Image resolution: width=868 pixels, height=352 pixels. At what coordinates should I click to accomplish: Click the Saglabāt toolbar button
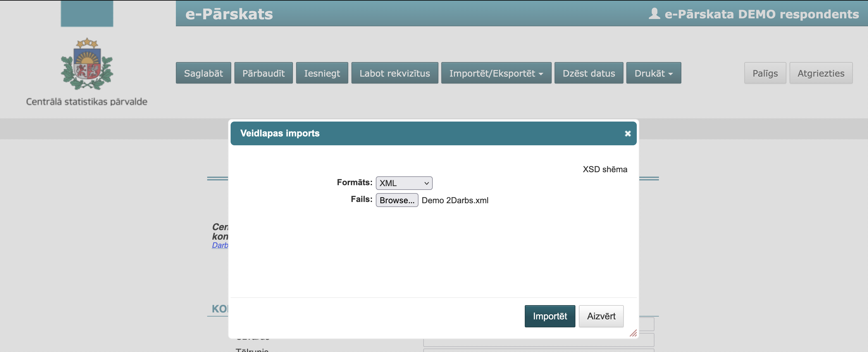[203, 73]
